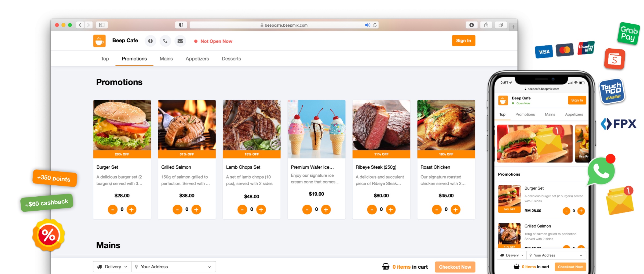This screenshot has height=274, width=644.
Task: Add one Premium Wafer Ice cream with plus
Action: tap(326, 209)
